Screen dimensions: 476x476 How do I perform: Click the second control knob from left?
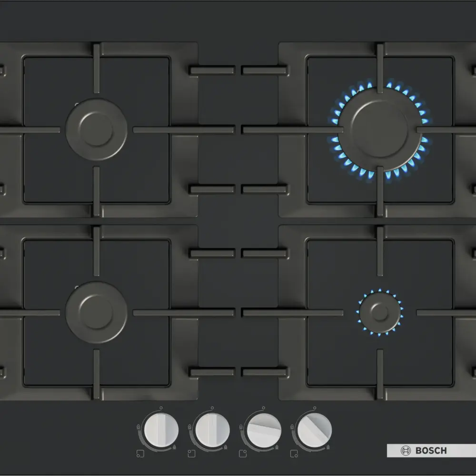(212, 430)
